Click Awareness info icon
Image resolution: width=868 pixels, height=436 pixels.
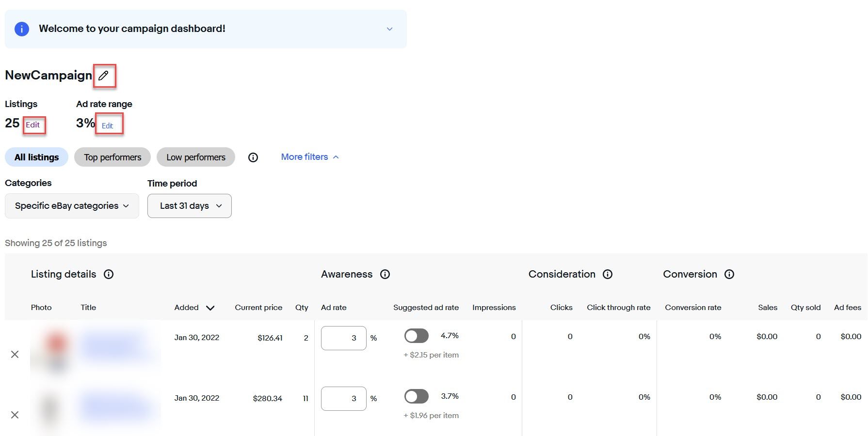tap(385, 274)
